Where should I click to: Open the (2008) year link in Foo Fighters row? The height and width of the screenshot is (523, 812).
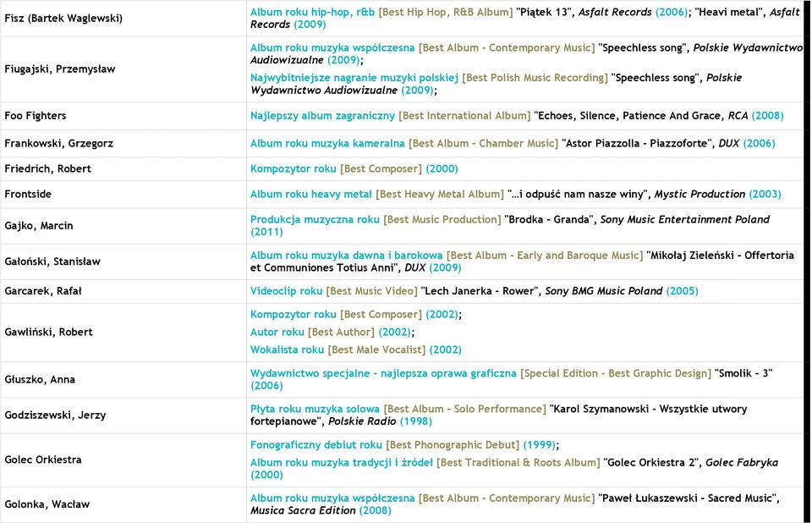click(767, 116)
